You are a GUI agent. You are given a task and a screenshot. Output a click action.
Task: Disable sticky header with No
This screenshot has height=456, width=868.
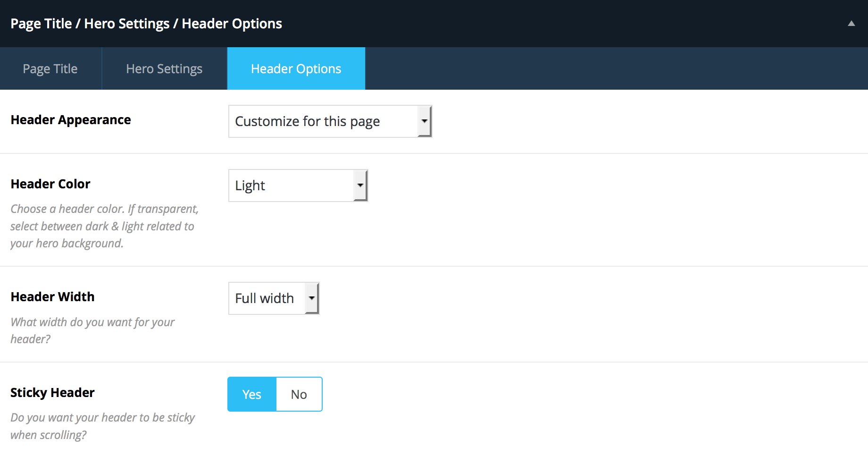299,394
